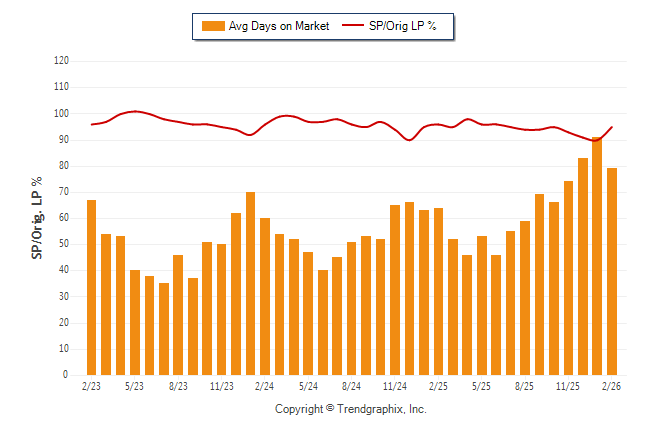This screenshot has width=646, height=434.
Task: Click the Trendgraphix copyright text
Action: 350,409
